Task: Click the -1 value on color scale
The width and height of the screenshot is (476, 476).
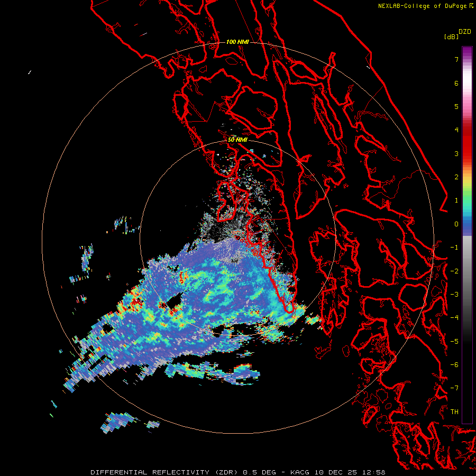Action: pyautogui.click(x=454, y=248)
